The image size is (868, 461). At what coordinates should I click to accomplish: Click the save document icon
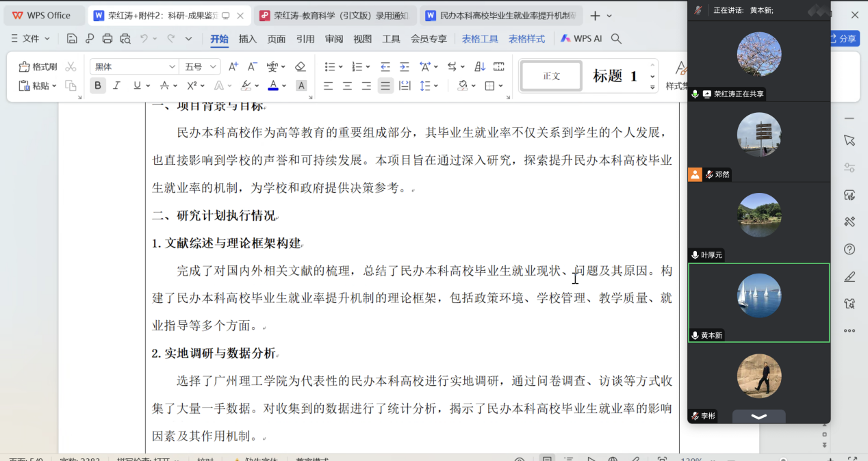tap(72, 38)
